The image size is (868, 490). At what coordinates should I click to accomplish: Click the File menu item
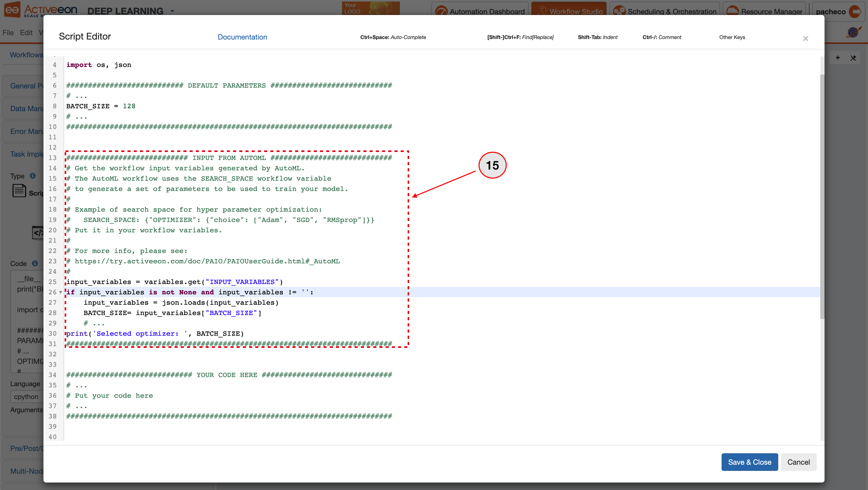point(8,32)
